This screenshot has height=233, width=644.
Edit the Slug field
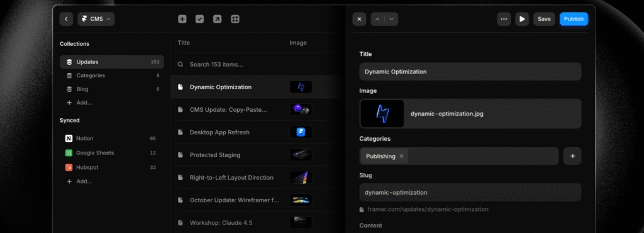click(x=470, y=192)
